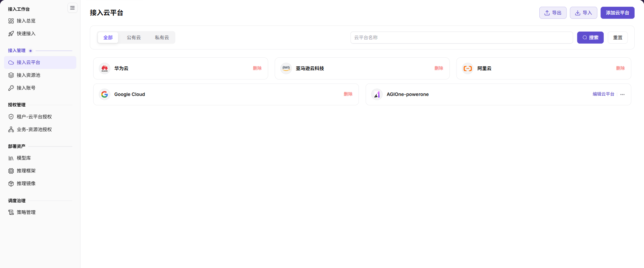
Task: Click the Google Cloud card title
Action: 129,94
